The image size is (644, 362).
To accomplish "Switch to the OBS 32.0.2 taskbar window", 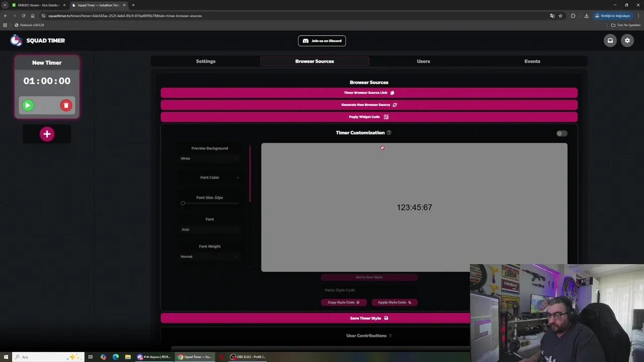I will click(x=248, y=357).
